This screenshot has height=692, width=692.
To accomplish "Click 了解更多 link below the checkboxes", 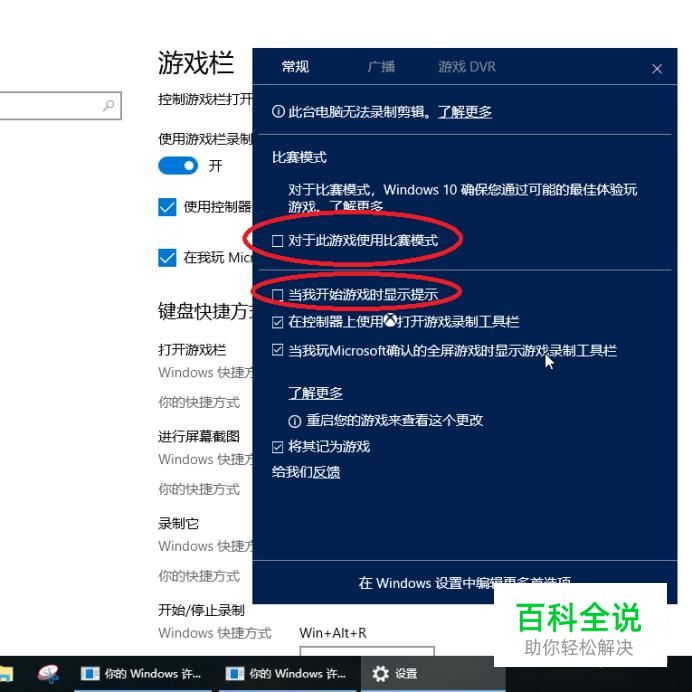I will point(315,393).
